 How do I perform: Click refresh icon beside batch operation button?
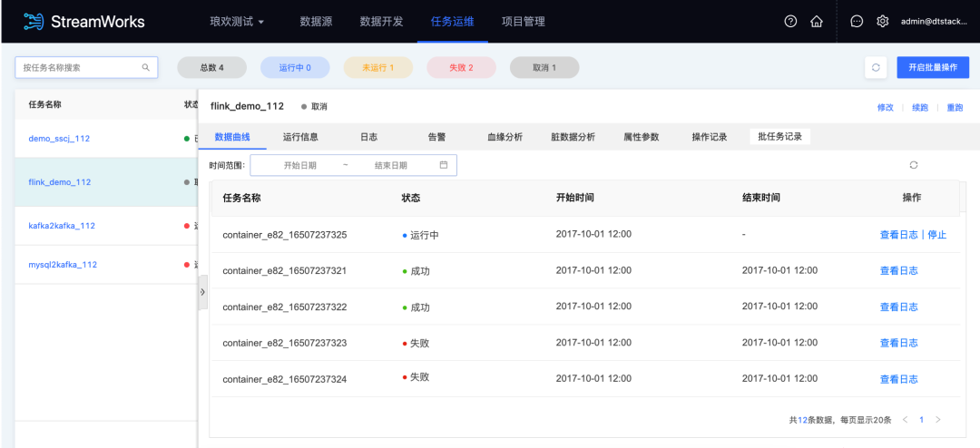click(x=876, y=67)
